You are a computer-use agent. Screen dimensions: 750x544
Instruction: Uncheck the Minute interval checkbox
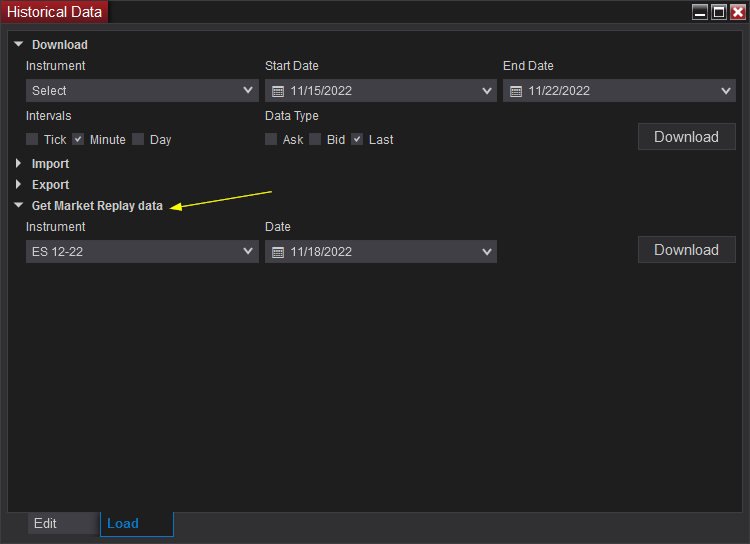pos(78,139)
